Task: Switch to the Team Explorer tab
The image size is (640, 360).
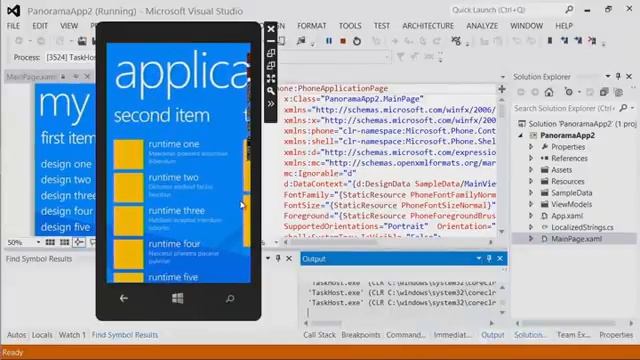Action: pos(573,335)
